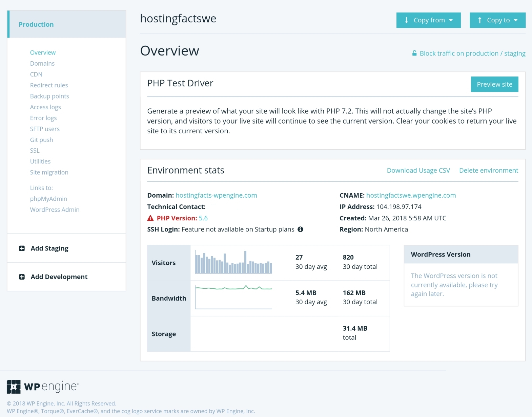
Task: Click the WordPress Version panel header
Action: tap(461, 255)
